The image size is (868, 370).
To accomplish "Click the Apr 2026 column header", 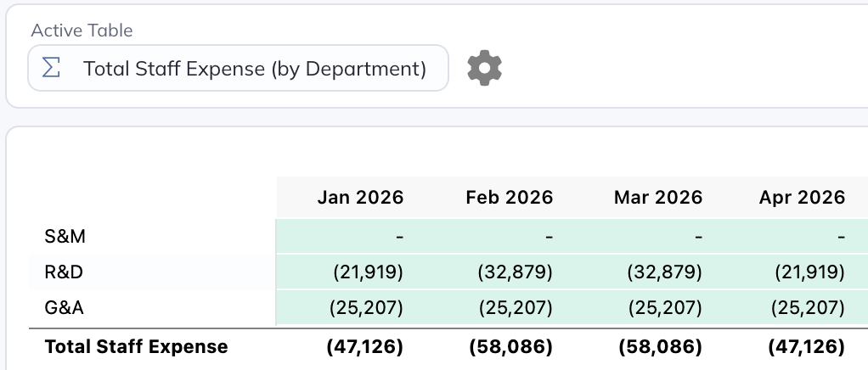I will [x=802, y=198].
